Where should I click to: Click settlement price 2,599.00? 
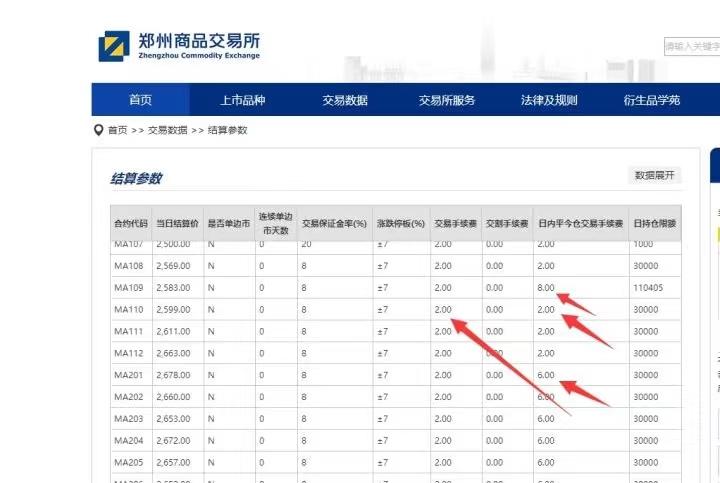[x=173, y=310]
